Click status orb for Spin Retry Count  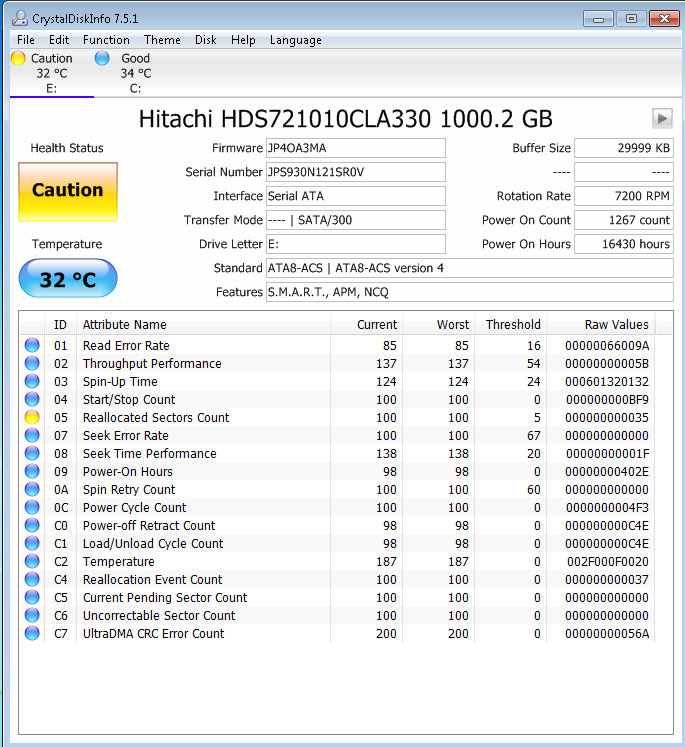(32, 489)
